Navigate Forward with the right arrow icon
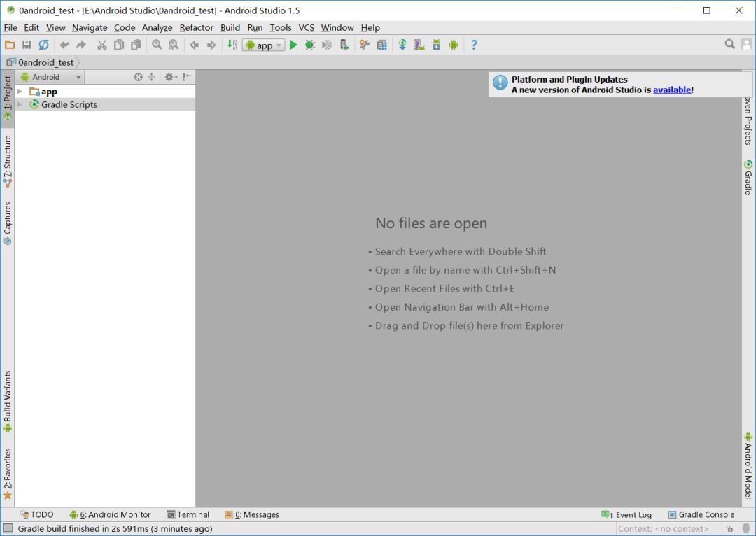The width and height of the screenshot is (756, 536). click(211, 45)
